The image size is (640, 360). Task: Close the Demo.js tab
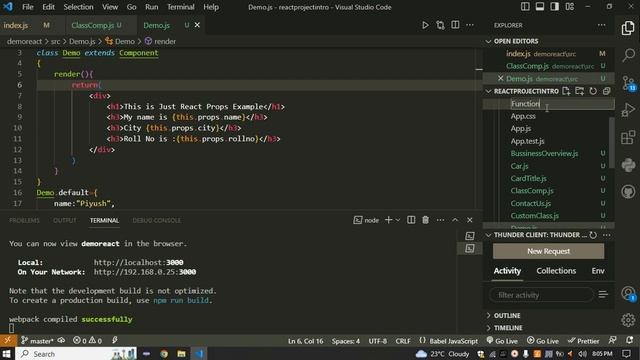pyautogui.click(x=197, y=25)
